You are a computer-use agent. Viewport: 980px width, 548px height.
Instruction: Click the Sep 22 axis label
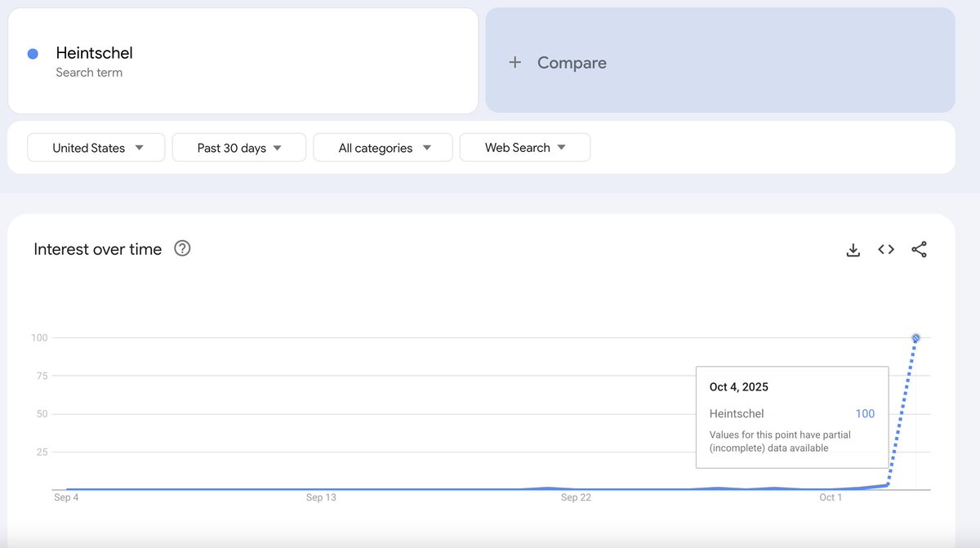pyautogui.click(x=576, y=497)
